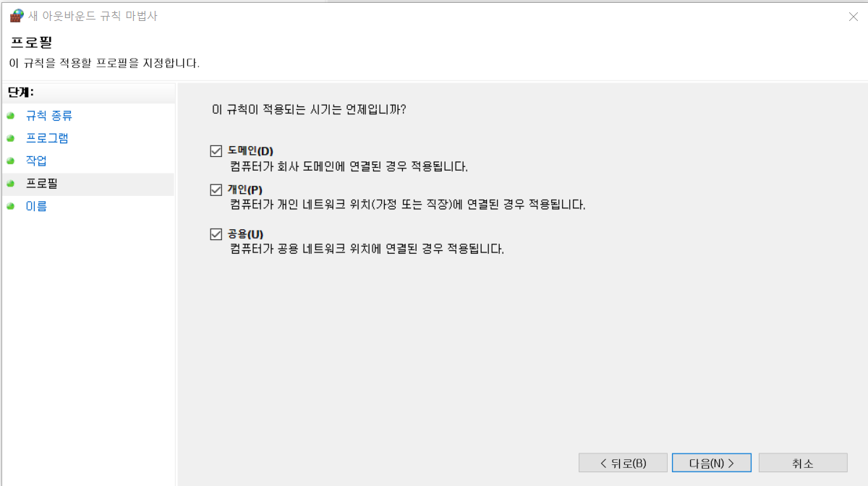868x486 pixels.
Task: Close the outbound rule wizard window
Action: 853,17
